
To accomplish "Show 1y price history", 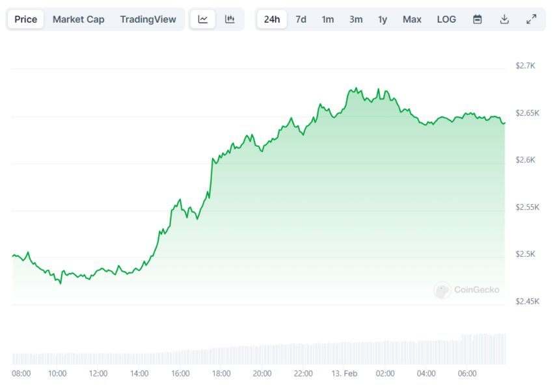I will pos(383,20).
